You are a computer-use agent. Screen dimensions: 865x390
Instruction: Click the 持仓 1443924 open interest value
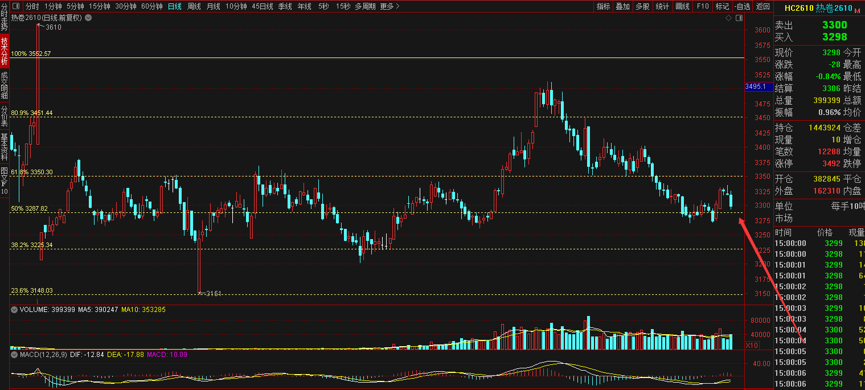pos(825,127)
